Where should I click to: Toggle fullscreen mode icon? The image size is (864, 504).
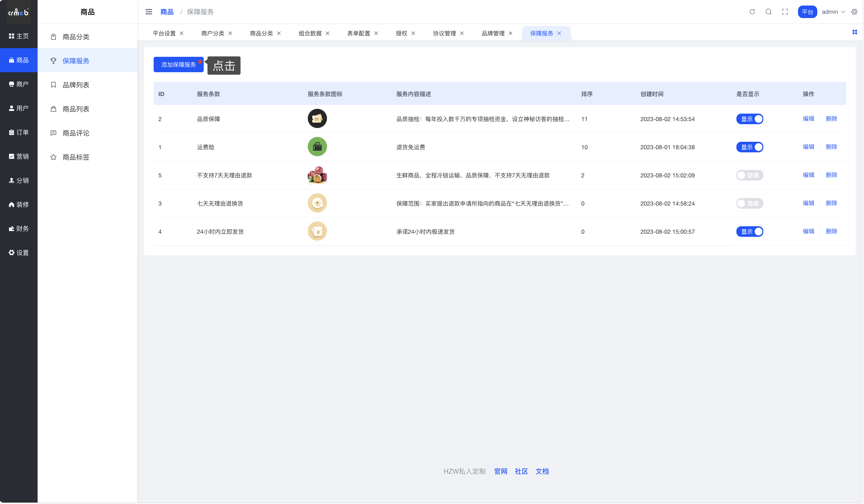(x=785, y=12)
